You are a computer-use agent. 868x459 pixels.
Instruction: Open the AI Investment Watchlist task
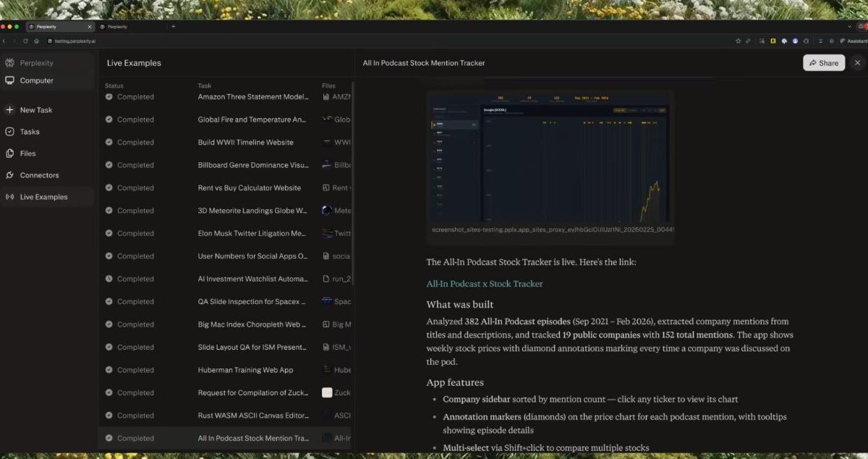tap(253, 279)
